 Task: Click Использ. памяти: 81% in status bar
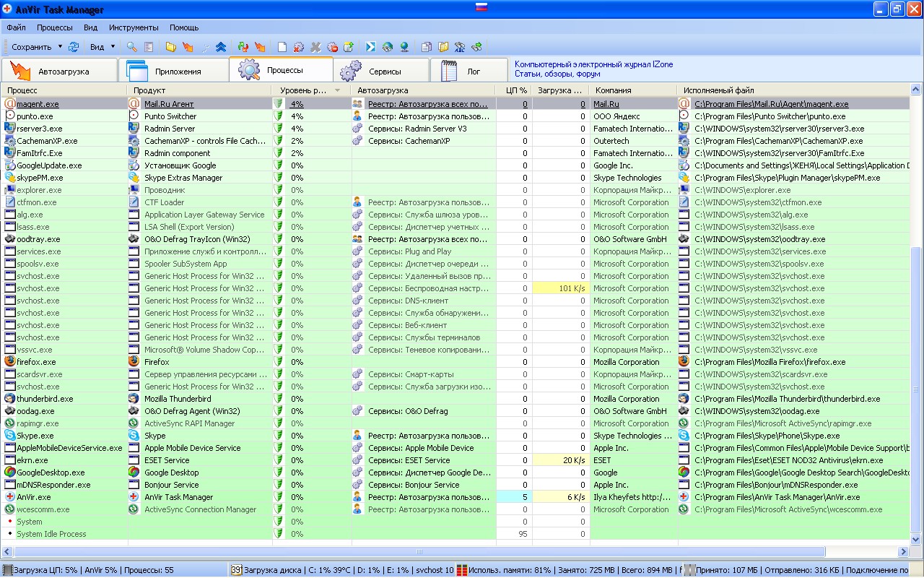tap(510, 570)
